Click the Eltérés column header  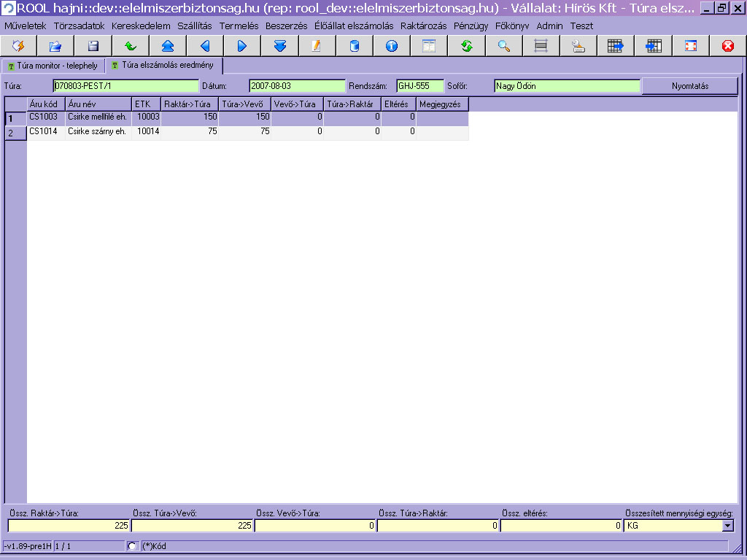point(399,104)
